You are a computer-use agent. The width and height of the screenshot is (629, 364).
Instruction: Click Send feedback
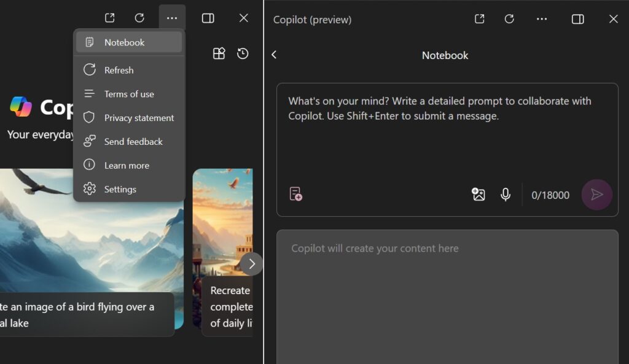pyautogui.click(x=133, y=141)
